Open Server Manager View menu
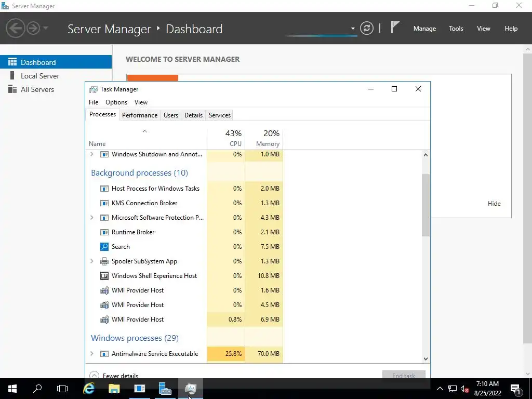532x399 pixels. [x=483, y=29]
